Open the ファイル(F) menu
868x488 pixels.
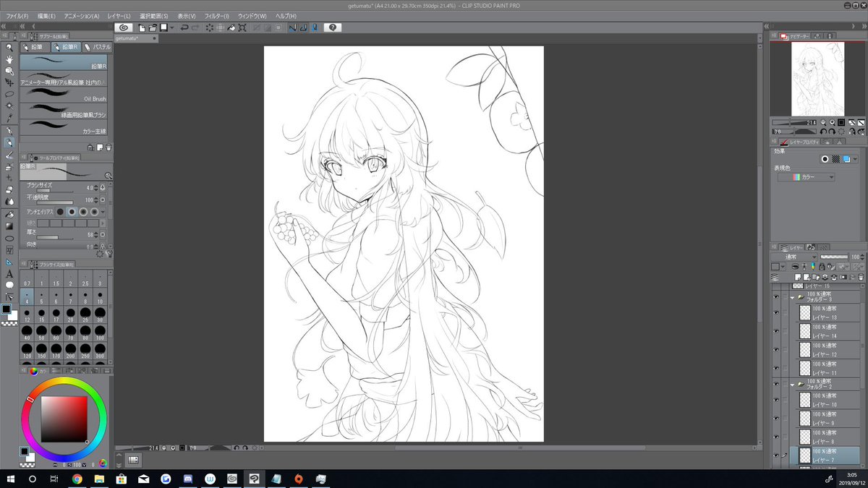17,15
